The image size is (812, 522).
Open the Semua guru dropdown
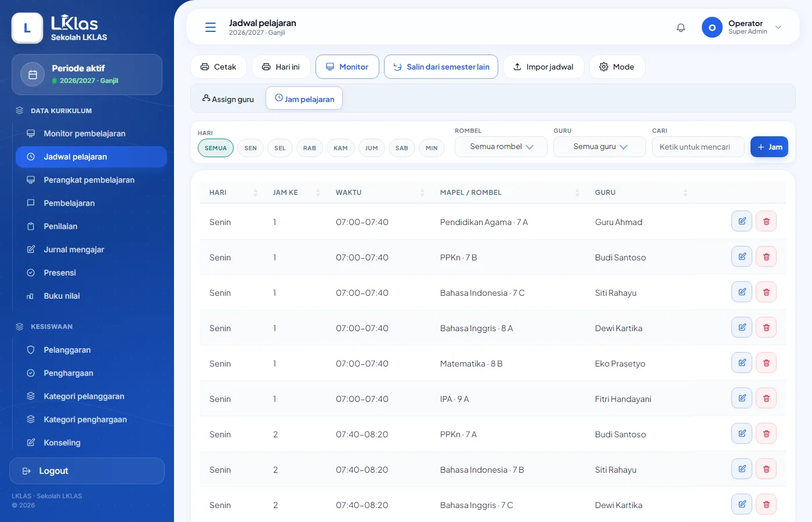pos(600,147)
